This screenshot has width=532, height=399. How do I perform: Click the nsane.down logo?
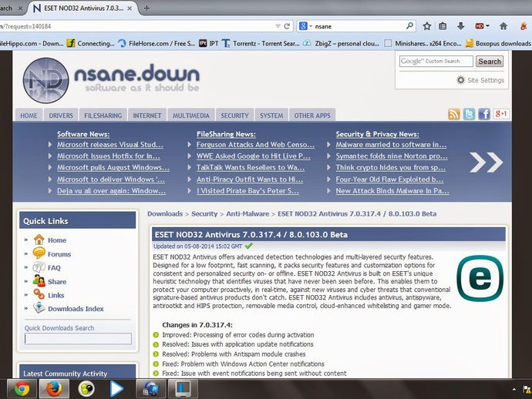point(112,80)
